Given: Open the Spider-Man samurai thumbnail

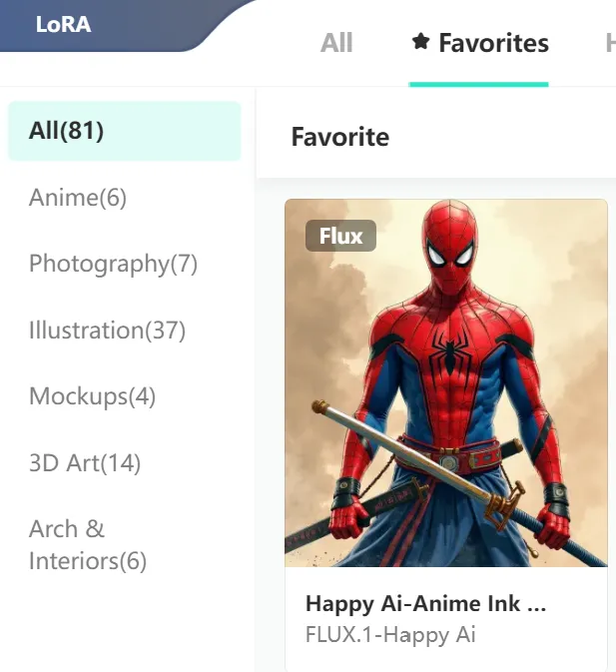Looking at the screenshot, I should (x=446, y=382).
